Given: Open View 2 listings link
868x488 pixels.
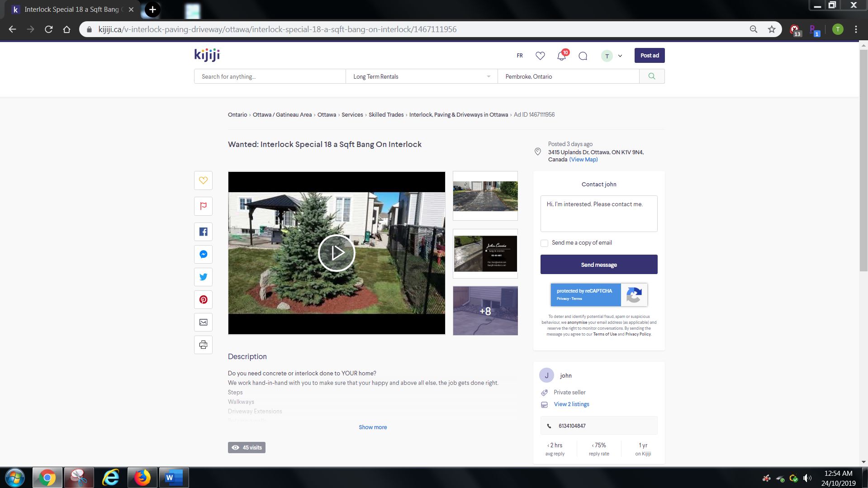Looking at the screenshot, I should coord(572,404).
